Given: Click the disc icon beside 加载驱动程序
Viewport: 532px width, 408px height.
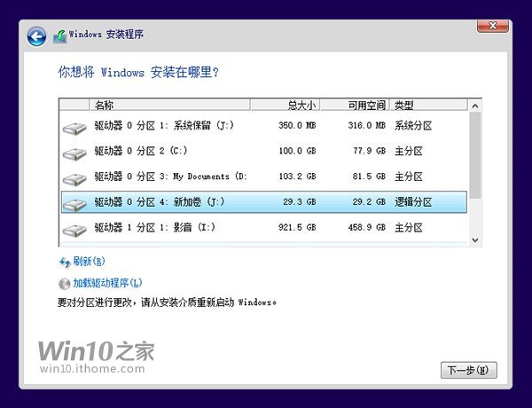Looking at the screenshot, I should 64,284.
